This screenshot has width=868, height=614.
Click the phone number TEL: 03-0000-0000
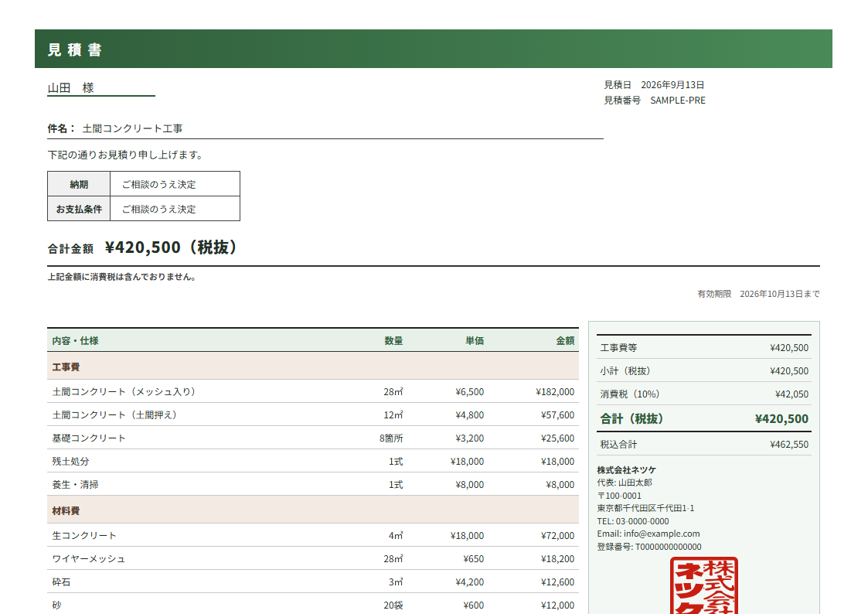coord(633,521)
